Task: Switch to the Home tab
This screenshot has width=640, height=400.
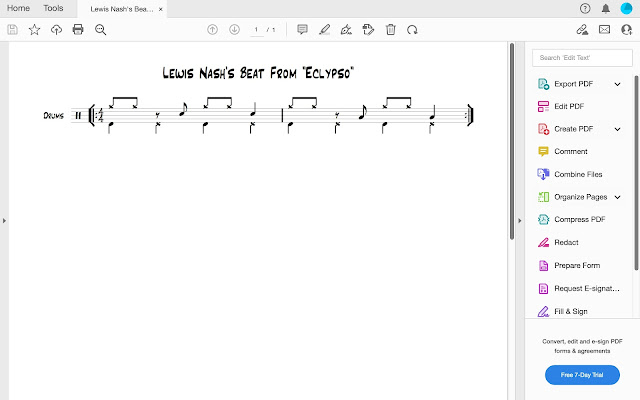Action: click(18, 8)
